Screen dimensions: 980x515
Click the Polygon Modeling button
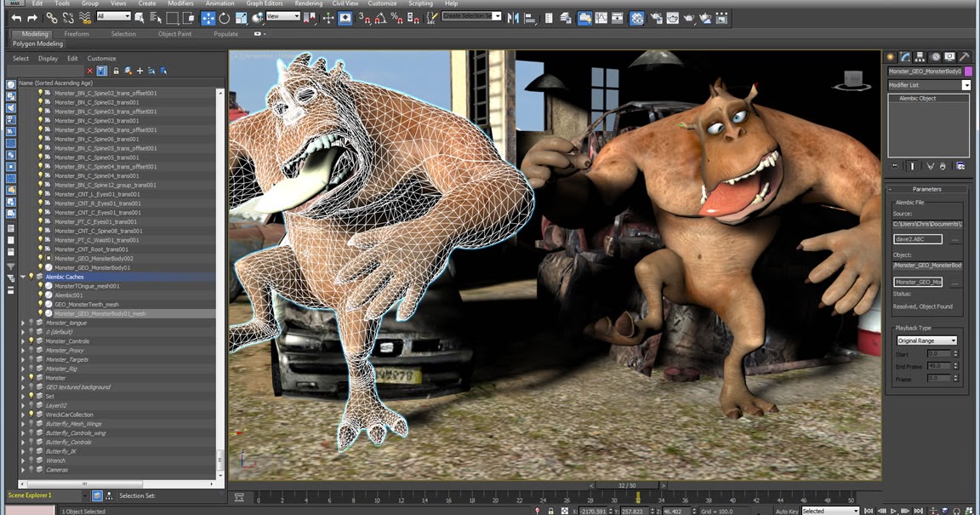click(x=37, y=43)
